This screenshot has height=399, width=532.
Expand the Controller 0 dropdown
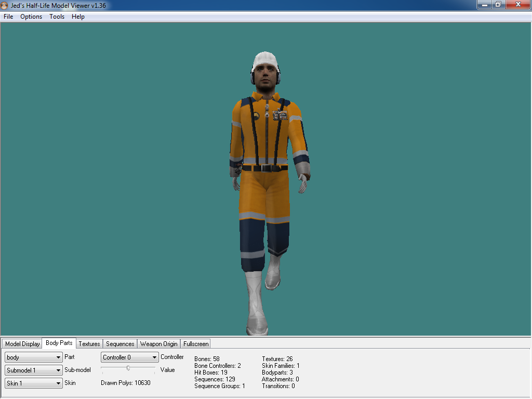(129, 357)
